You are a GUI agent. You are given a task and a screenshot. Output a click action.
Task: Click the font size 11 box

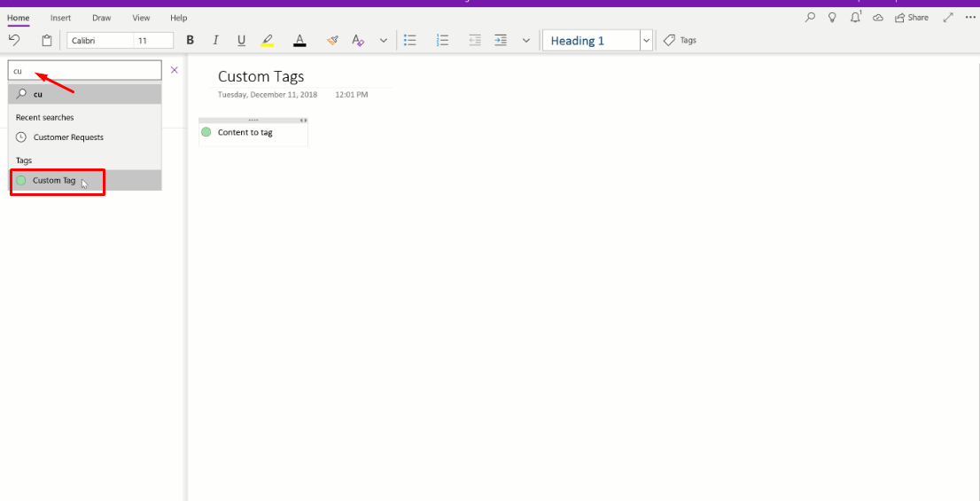153,41
